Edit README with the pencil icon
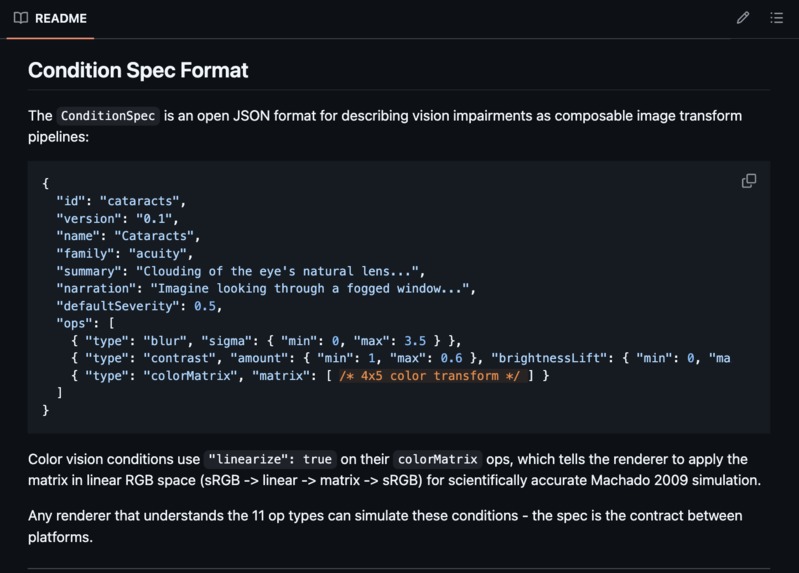Image resolution: width=799 pixels, height=573 pixels. pos(743,18)
